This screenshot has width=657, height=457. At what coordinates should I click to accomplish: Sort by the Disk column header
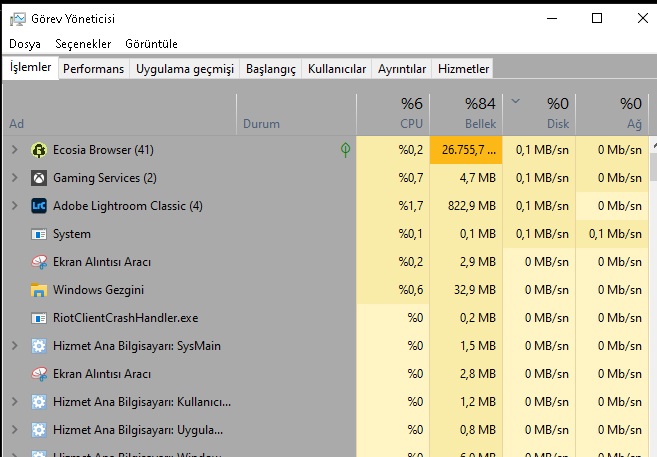(539, 114)
